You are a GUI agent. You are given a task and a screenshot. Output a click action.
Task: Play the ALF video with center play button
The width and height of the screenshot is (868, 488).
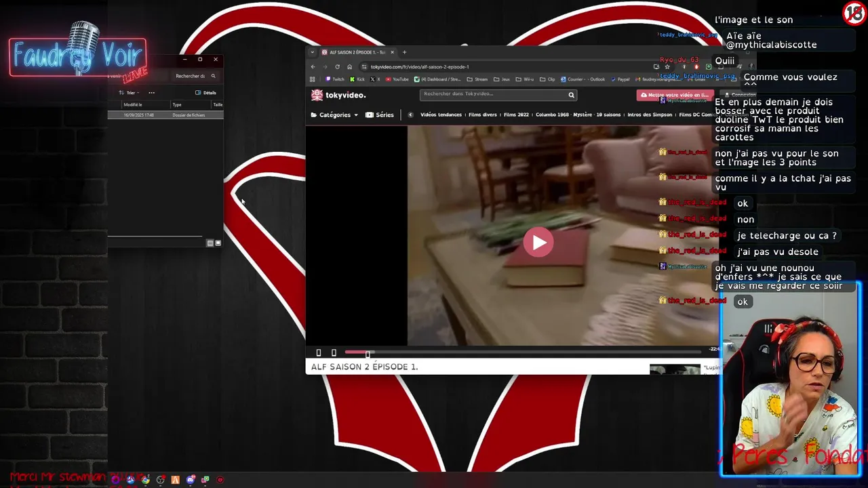[x=538, y=243]
